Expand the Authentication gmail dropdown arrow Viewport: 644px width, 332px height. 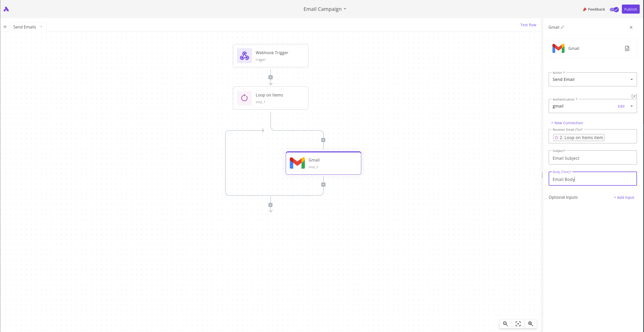click(x=631, y=106)
